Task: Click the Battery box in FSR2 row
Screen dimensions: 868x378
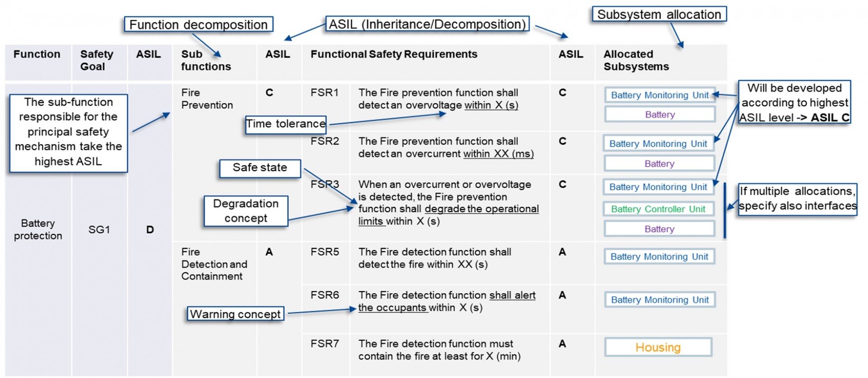Action: point(659,163)
